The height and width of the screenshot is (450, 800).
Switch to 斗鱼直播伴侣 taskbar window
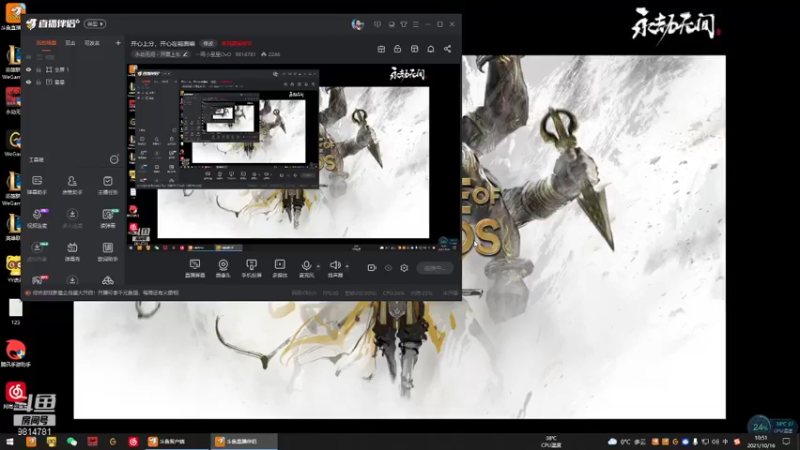(244, 441)
